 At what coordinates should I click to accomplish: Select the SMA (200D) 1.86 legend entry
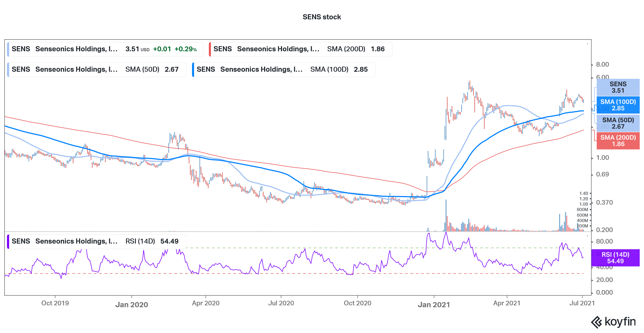tap(301, 49)
